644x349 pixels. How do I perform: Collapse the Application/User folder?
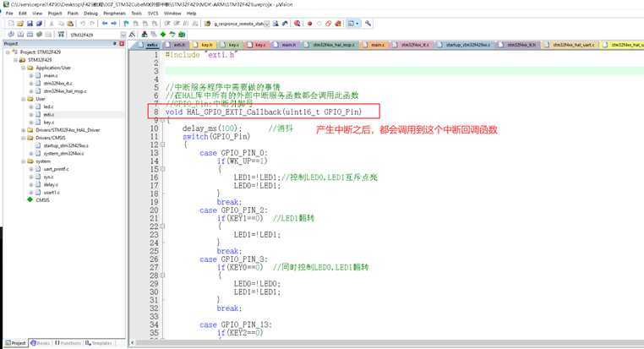(23, 68)
